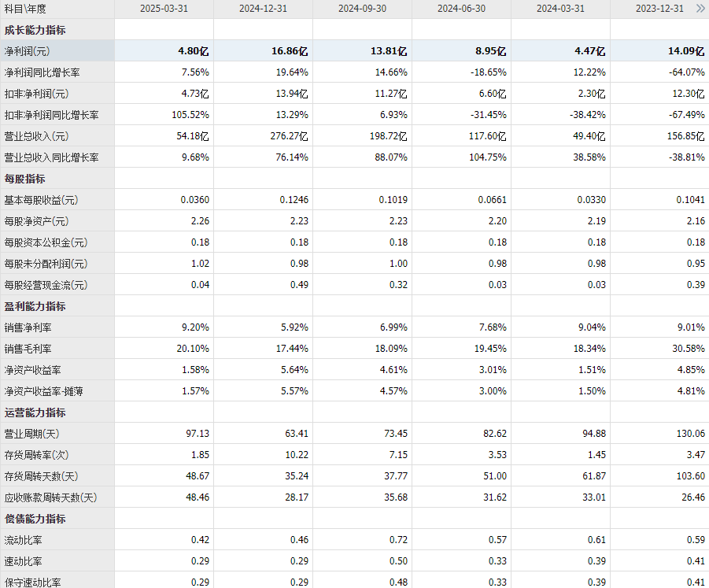Screen dimensions: 709x588
Task: Click the 销售净利率 row label
Action: click(28, 327)
